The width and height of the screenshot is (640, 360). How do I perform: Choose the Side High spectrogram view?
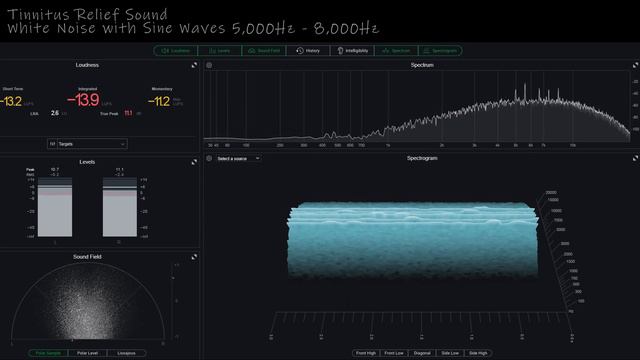[x=478, y=353]
